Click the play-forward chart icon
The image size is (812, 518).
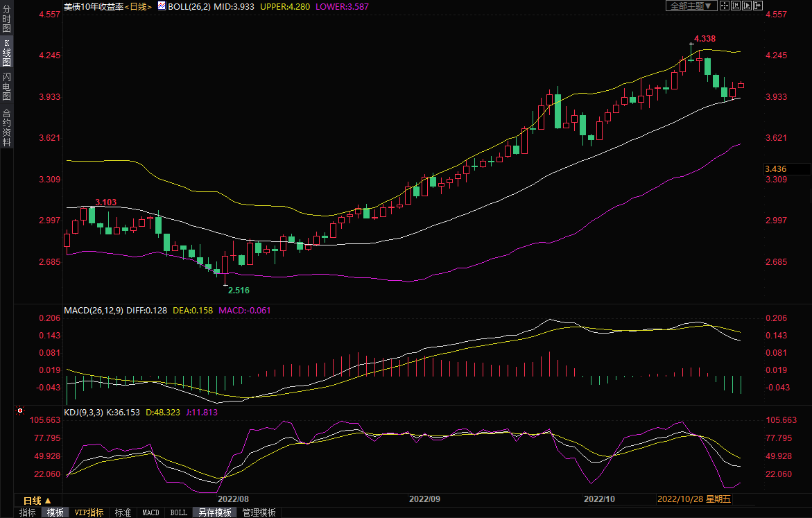tap(747, 6)
